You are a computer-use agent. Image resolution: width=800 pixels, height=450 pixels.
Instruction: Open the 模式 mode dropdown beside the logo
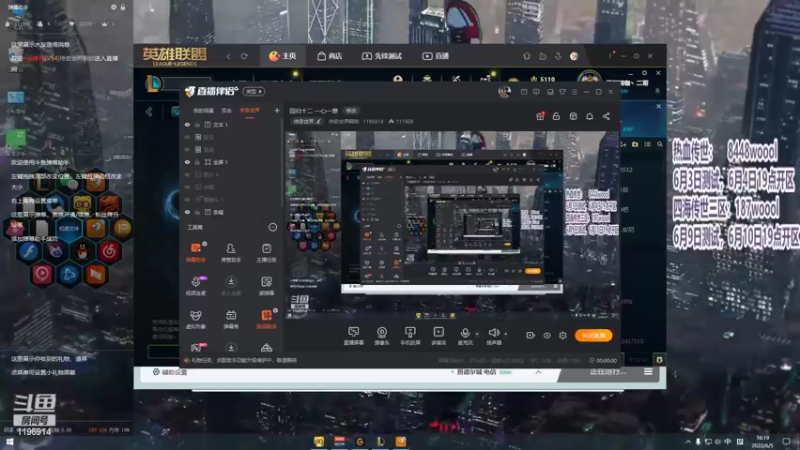tap(254, 91)
